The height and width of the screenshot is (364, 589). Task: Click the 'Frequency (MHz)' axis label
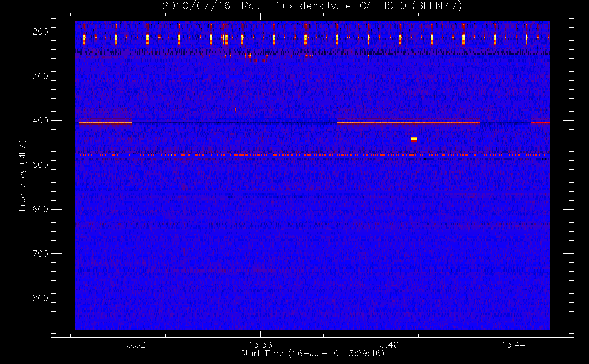click(23, 175)
